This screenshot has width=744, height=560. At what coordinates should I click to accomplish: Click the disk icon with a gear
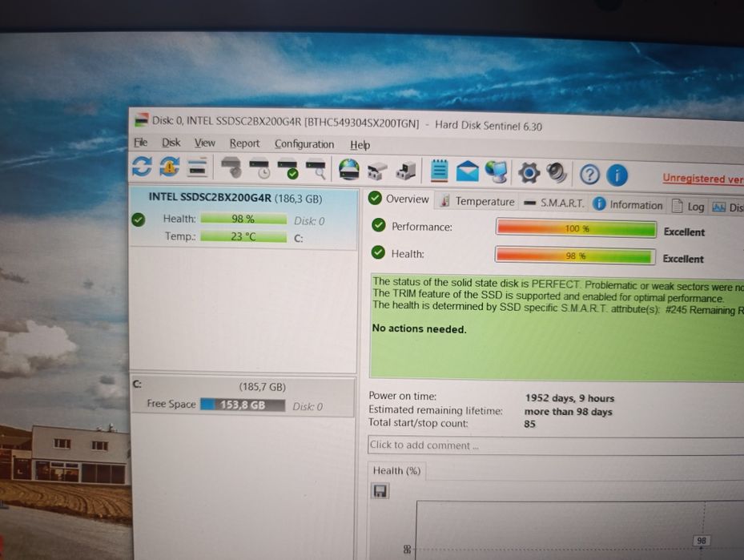pyautogui.click(x=232, y=168)
